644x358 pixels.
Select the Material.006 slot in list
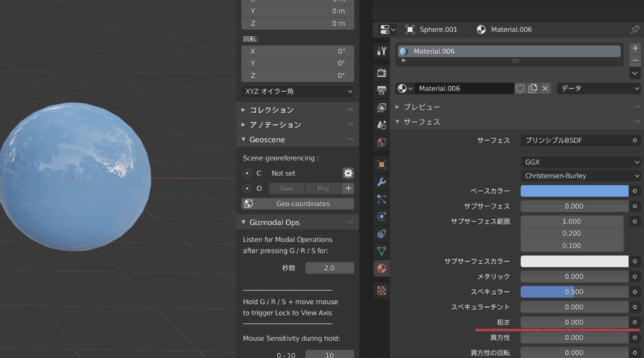click(x=508, y=51)
